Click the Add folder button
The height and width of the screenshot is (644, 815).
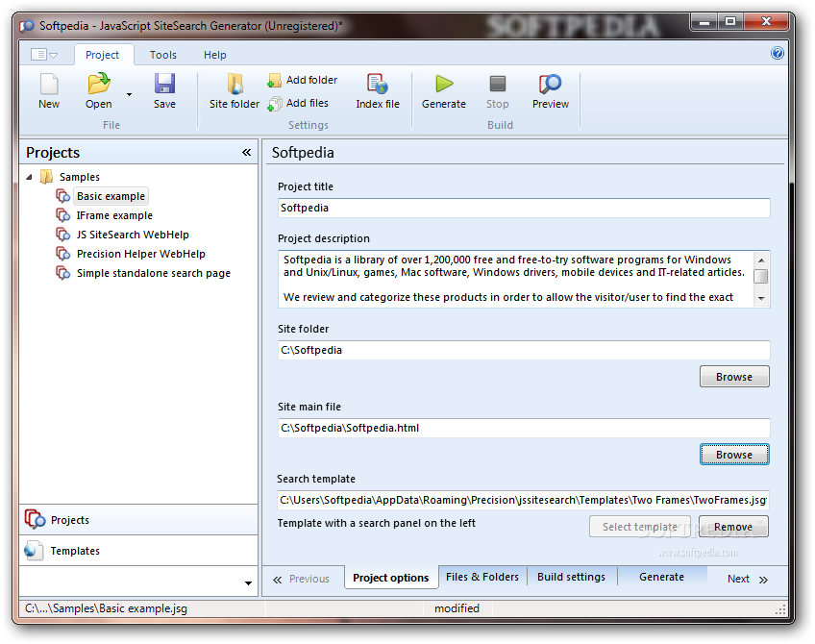(303, 80)
